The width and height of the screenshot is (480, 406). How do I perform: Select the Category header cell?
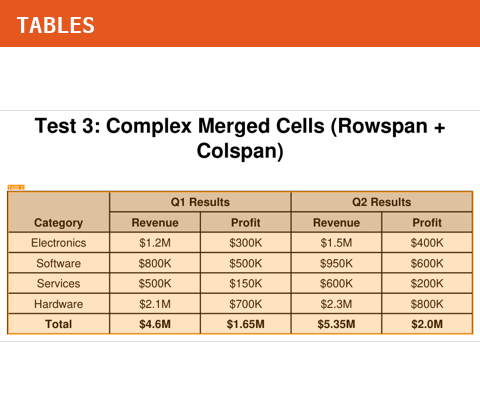click(x=59, y=212)
